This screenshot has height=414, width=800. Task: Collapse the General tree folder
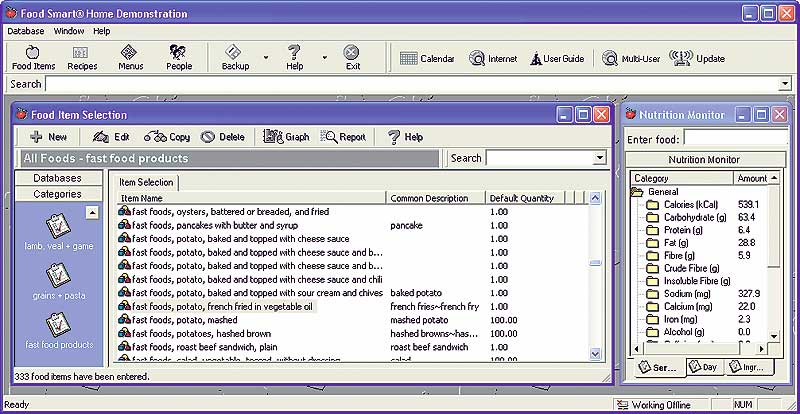[x=636, y=192]
